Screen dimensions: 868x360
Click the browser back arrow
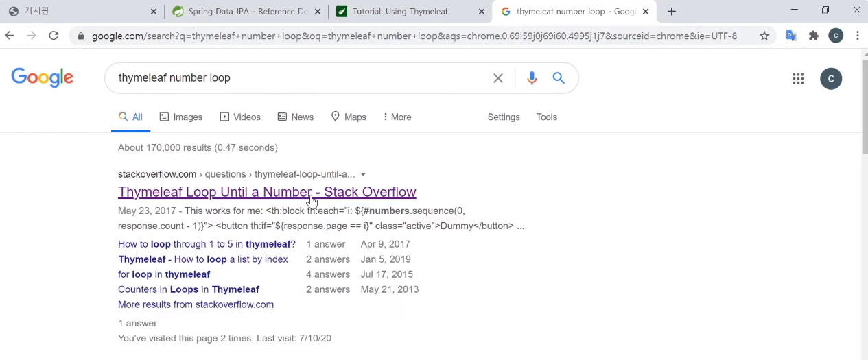10,36
